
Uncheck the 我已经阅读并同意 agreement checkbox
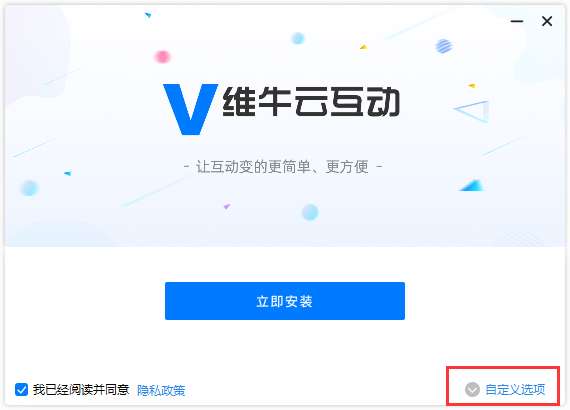point(21,389)
